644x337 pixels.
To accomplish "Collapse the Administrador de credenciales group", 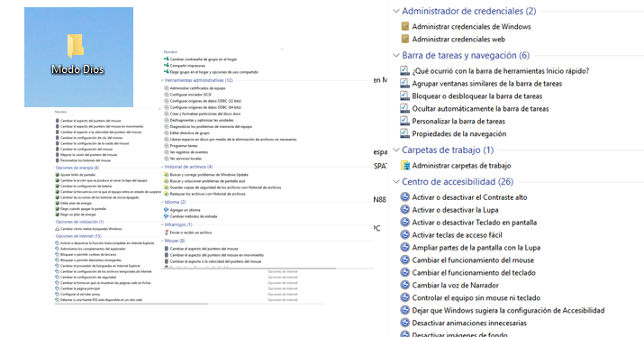I will pos(396,11).
